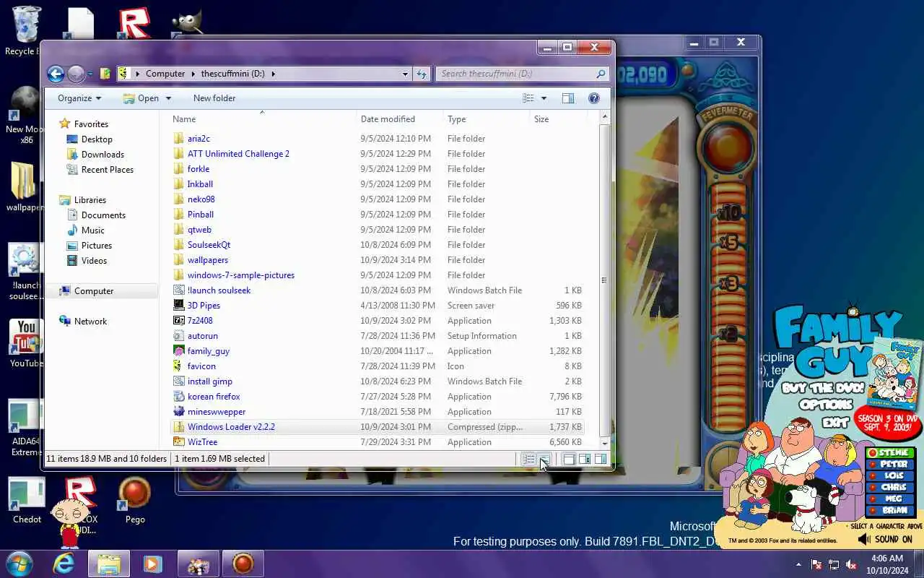924x578 pixels.
Task: Switch to details view in status bar
Action: [528, 459]
